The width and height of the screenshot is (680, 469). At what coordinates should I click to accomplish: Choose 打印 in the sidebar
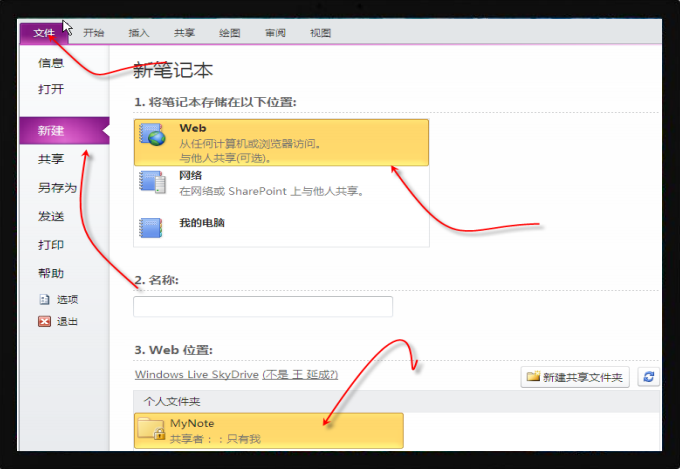coord(51,245)
